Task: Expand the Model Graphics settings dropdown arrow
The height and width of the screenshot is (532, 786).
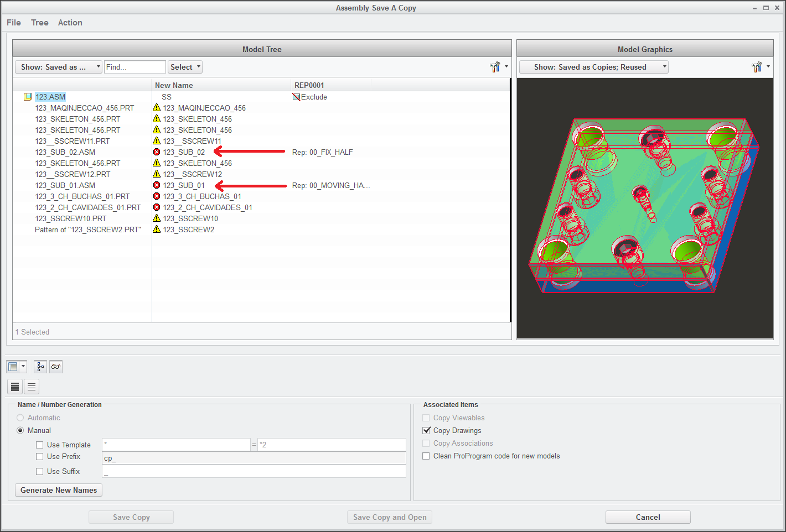Action: click(768, 67)
